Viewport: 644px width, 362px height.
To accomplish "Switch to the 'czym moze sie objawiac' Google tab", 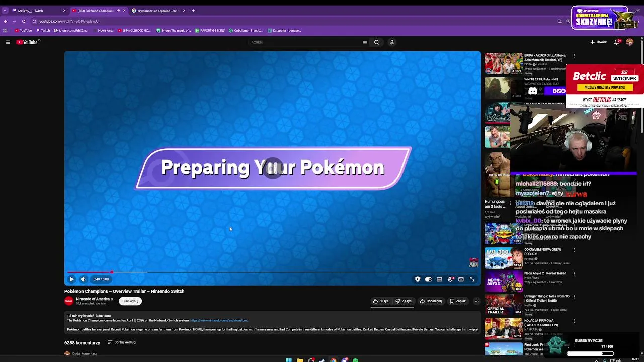I will 158,11.
